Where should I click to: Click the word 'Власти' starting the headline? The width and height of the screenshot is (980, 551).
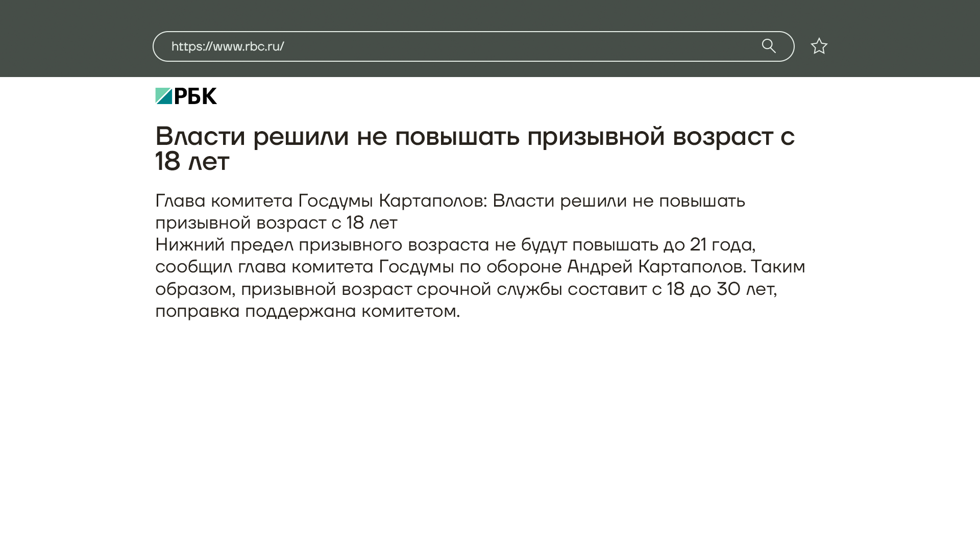point(201,136)
